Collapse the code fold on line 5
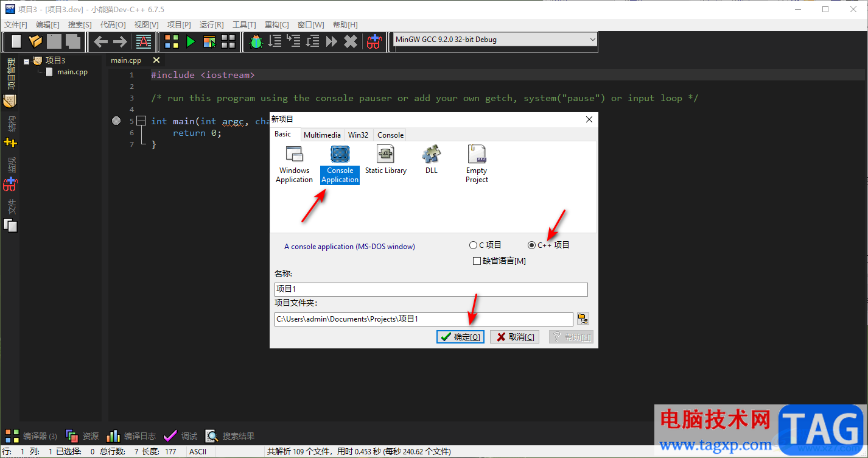Image resolution: width=868 pixels, height=458 pixels. [x=141, y=121]
